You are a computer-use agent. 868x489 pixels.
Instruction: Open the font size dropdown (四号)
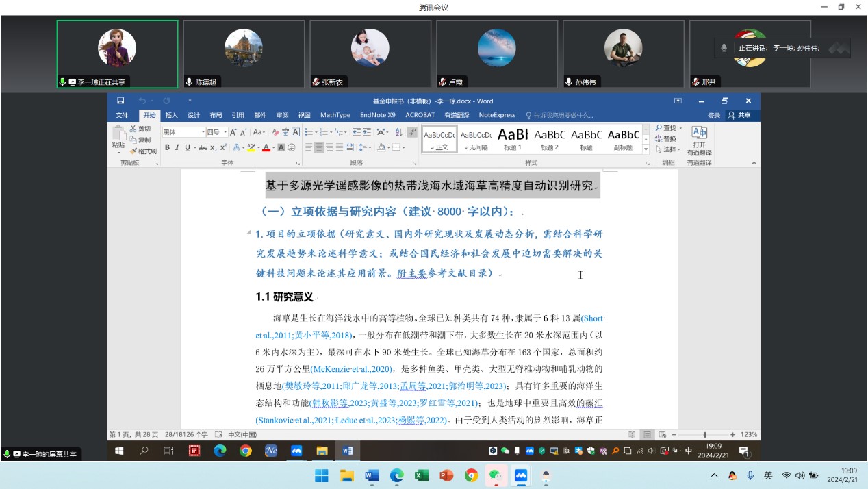[x=225, y=132]
